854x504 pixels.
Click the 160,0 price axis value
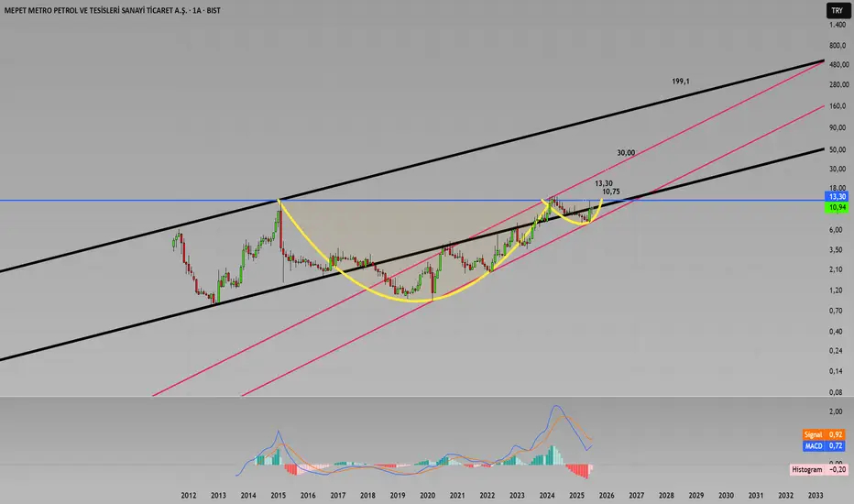(x=838, y=106)
